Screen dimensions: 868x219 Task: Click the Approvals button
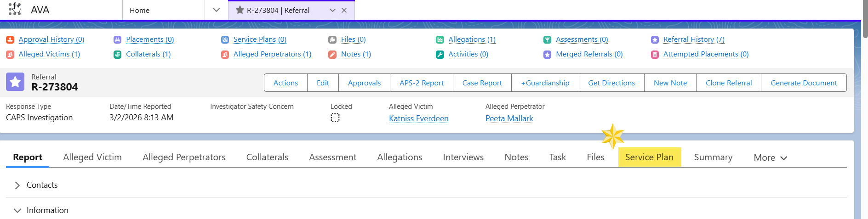[364, 83]
